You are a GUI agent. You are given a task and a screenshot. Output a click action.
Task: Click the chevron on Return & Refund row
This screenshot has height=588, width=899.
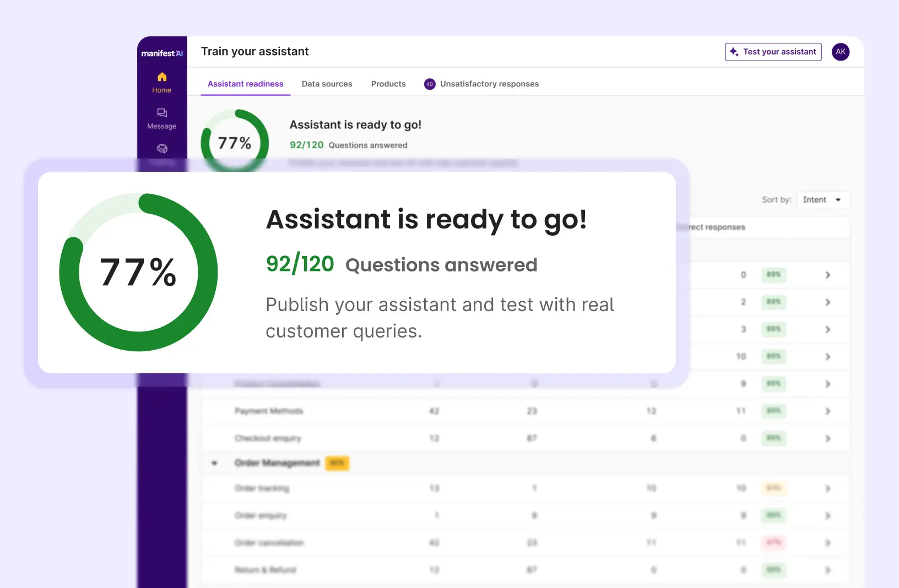[x=827, y=570]
